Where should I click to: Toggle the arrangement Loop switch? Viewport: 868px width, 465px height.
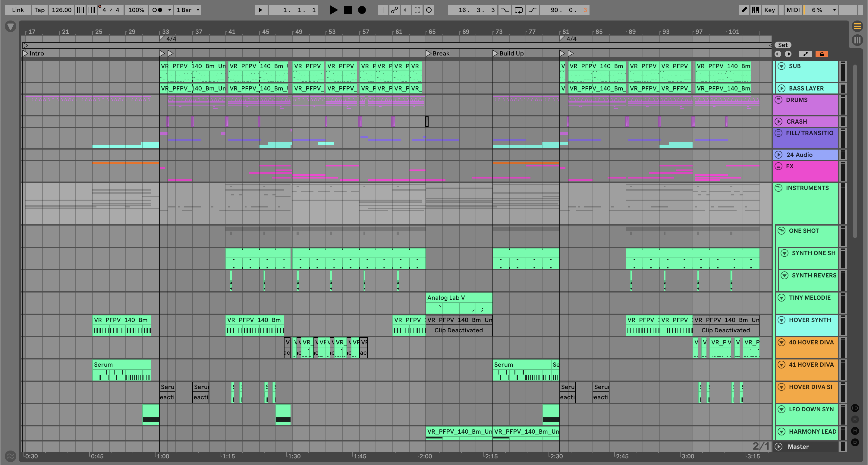[518, 10]
